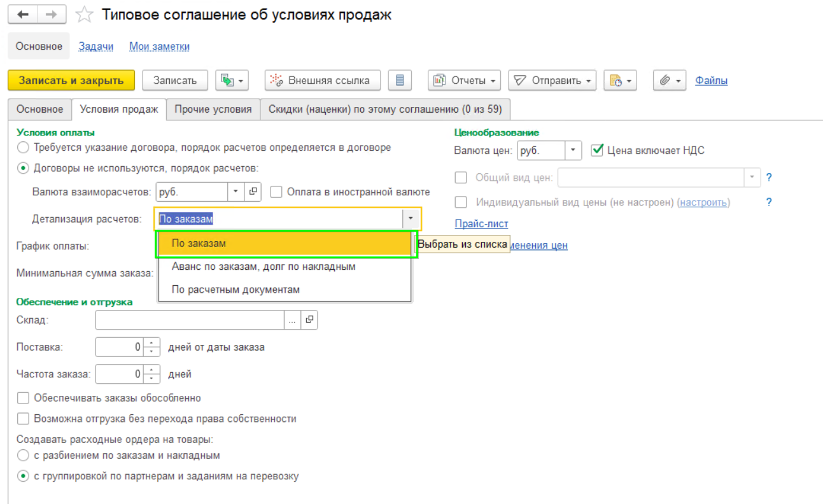Click the Поставка days number field
The width and height of the screenshot is (823, 504).
120,347
